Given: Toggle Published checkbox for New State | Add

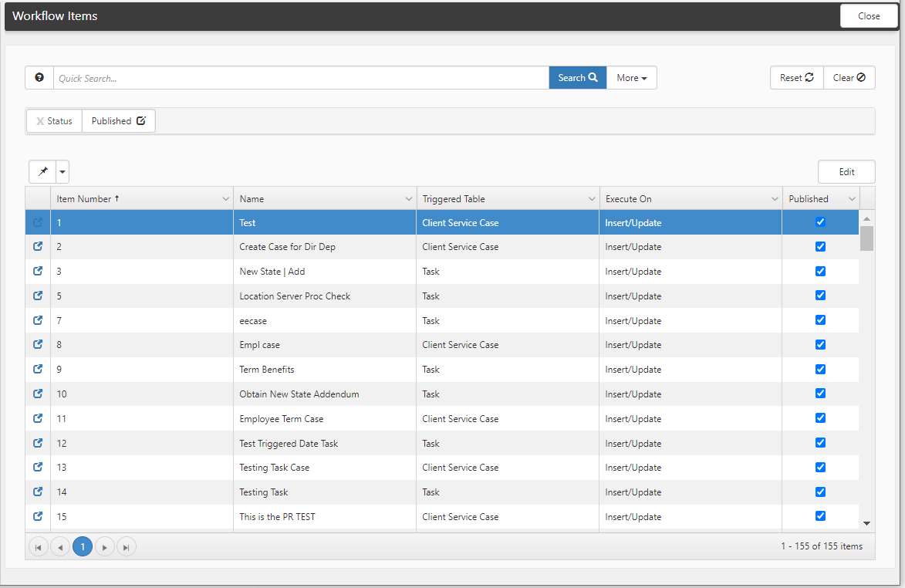Looking at the screenshot, I should [820, 272].
